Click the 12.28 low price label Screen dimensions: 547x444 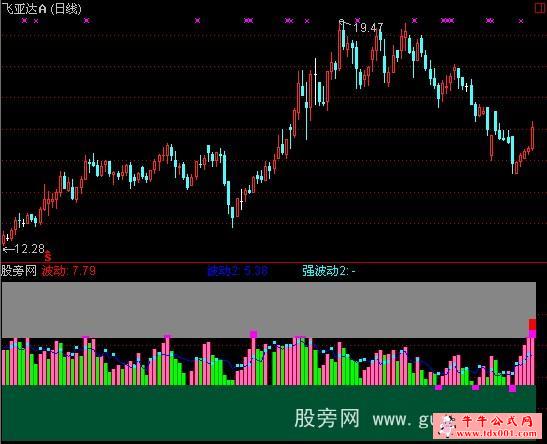[x=30, y=249]
